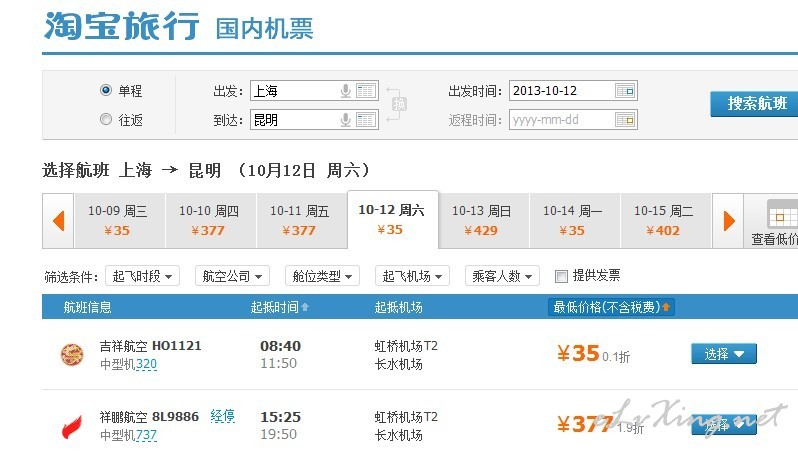
Task: Click the 国内机票 heading
Action: point(264,29)
